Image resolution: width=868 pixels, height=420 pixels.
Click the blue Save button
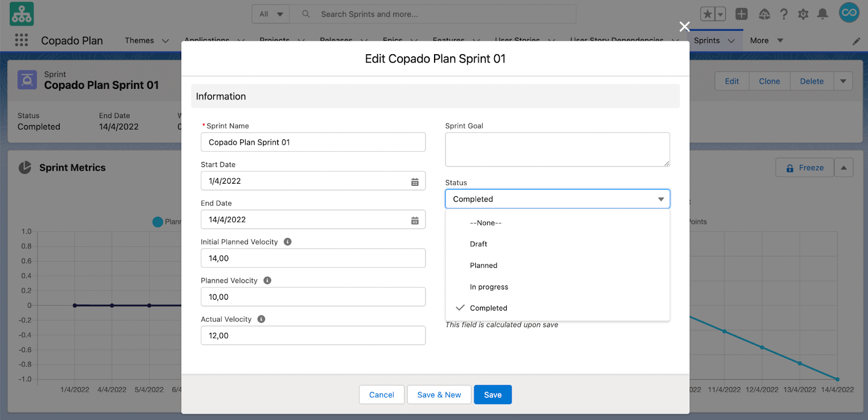pyautogui.click(x=493, y=395)
